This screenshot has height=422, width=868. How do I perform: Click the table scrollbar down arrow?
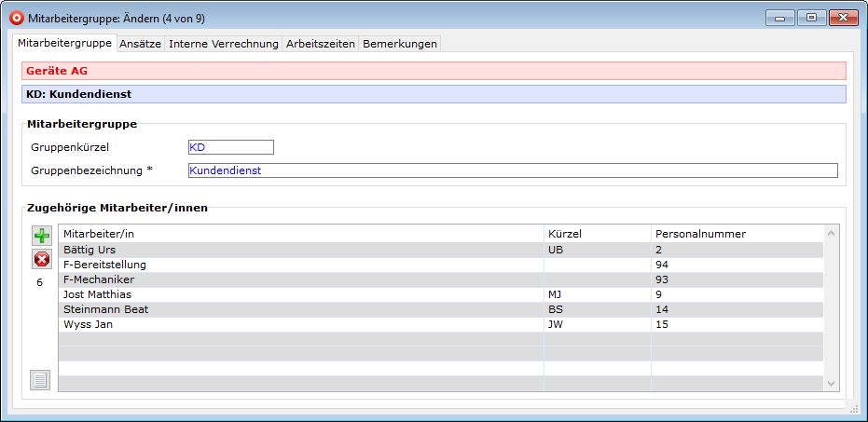[x=832, y=383]
